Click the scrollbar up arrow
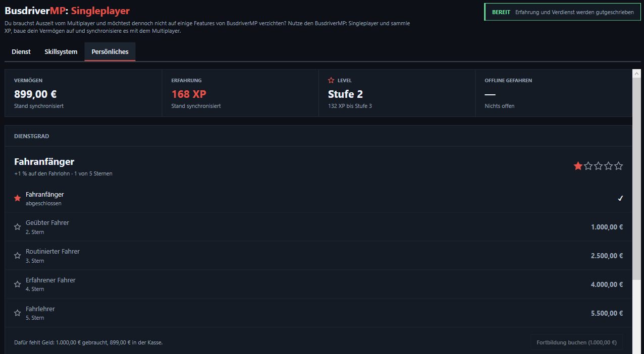 (636, 73)
